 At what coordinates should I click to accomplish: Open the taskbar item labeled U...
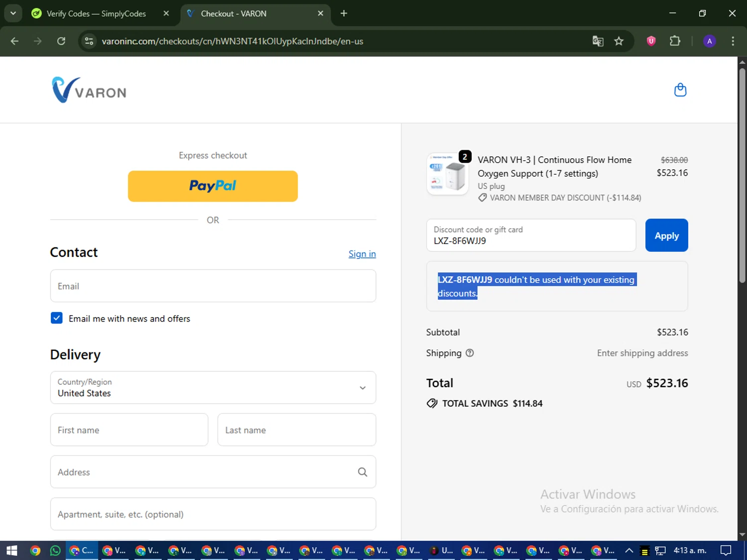click(441, 551)
